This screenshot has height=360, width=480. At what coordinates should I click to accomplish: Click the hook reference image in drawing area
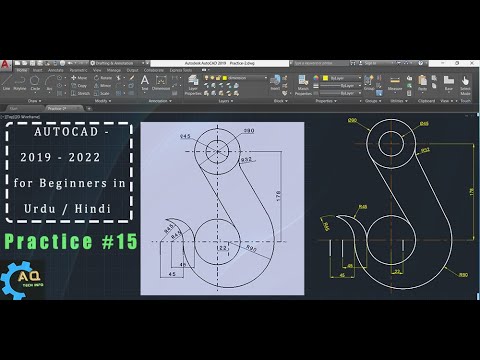click(x=222, y=208)
